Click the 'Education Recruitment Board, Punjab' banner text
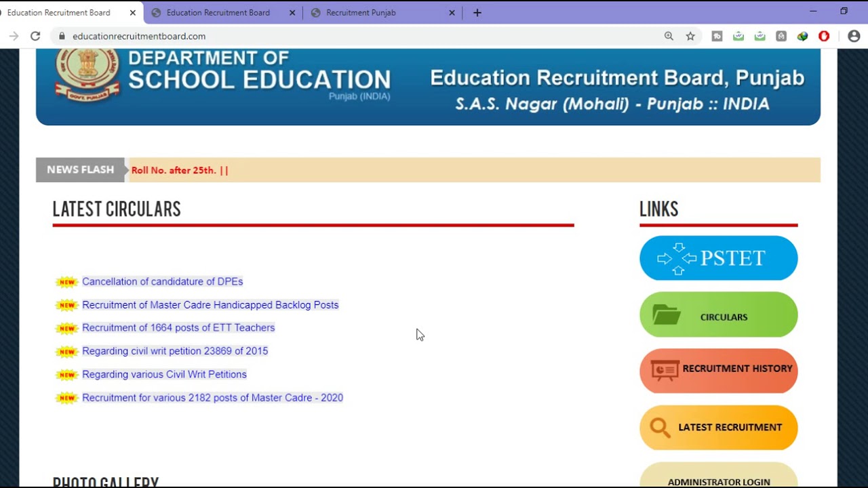The width and height of the screenshot is (868, 488). coord(617,78)
